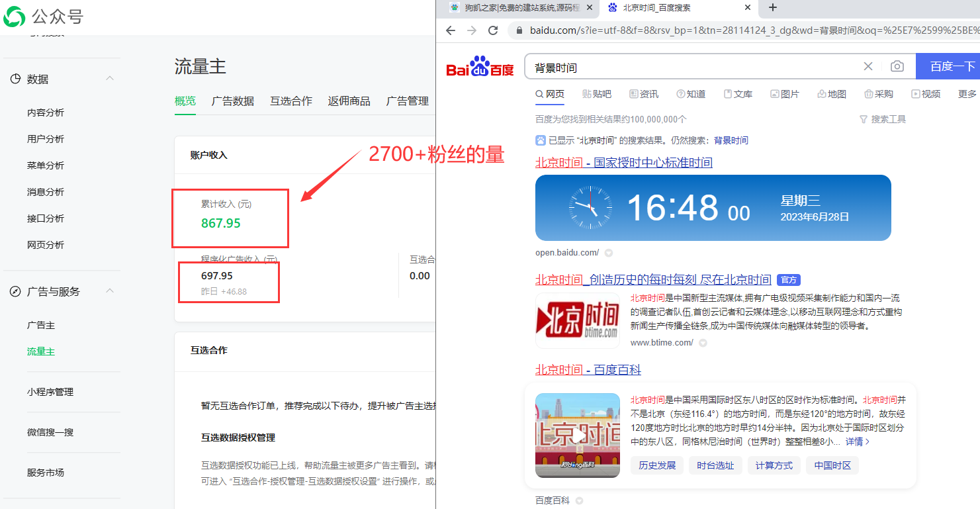980x509 pixels.
Task: Click the 背景时间 search input field
Action: 688,67
